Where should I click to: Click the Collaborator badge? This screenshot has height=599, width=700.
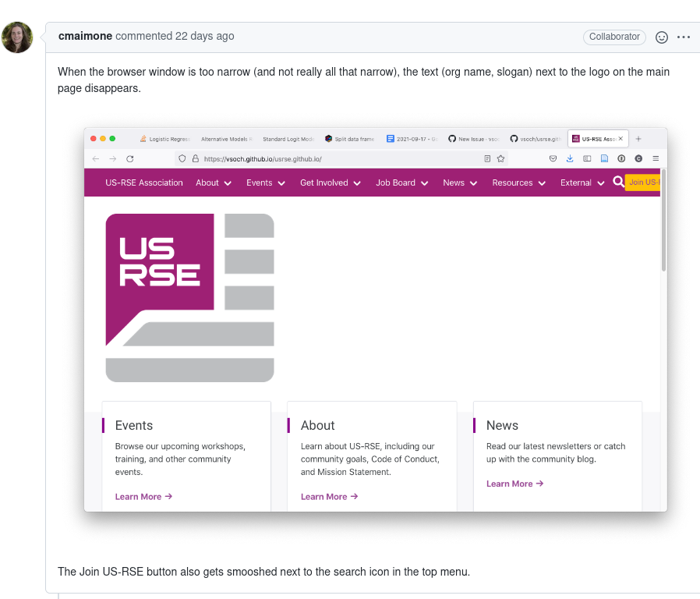pos(614,37)
